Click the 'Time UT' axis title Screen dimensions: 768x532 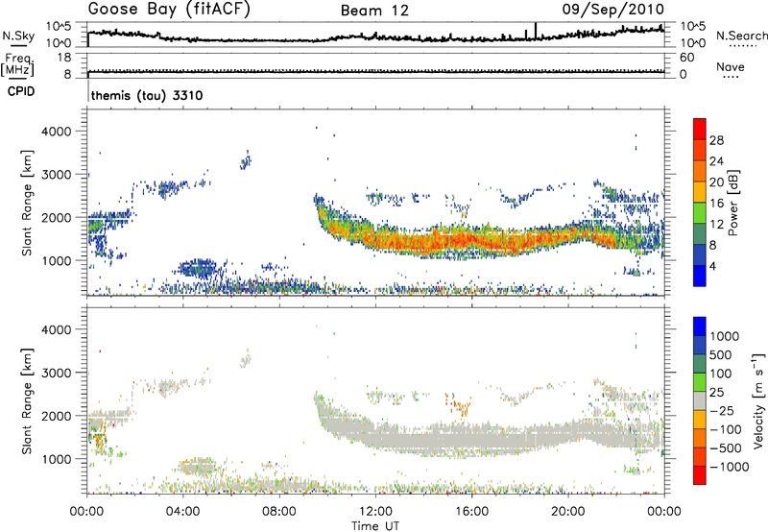pos(375,526)
